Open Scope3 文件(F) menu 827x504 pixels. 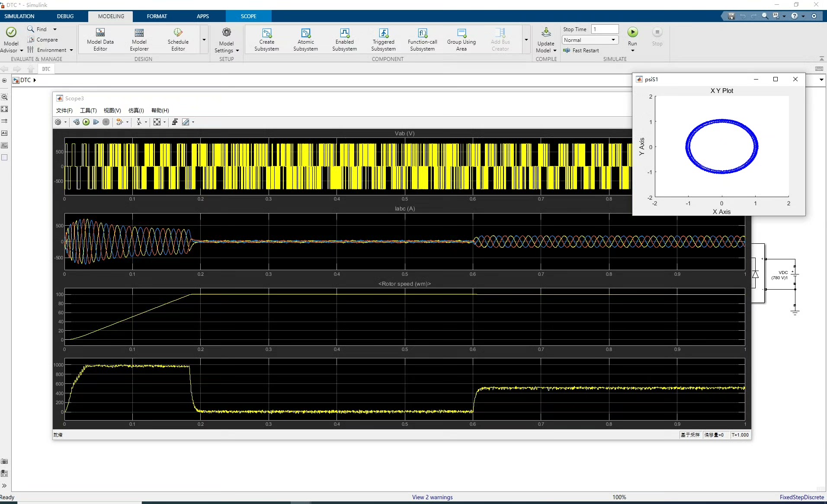[64, 111]
